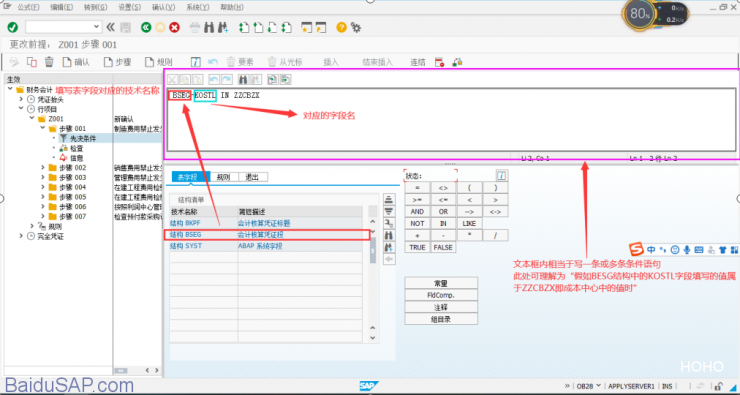Click the 连结 toolbar button
This screenshot has height=395, width=740.
click(x=417, y=62)
